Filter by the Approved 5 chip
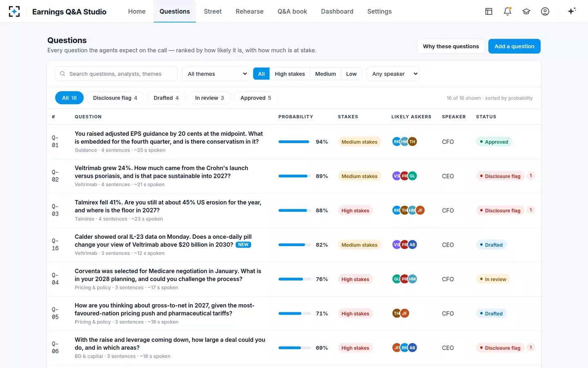Screen dimensions: 588x368 coord(256,98)
